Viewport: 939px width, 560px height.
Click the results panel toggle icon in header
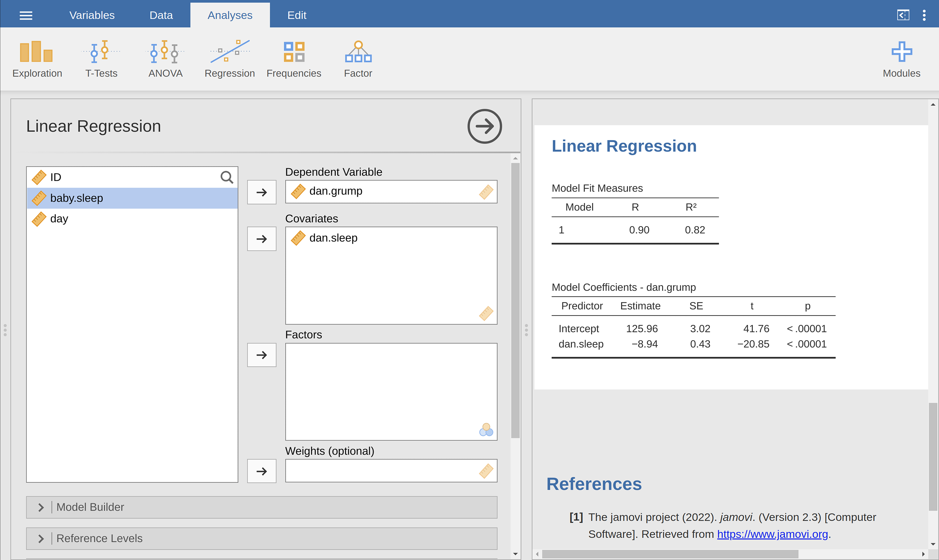click(x=903, y=15)
